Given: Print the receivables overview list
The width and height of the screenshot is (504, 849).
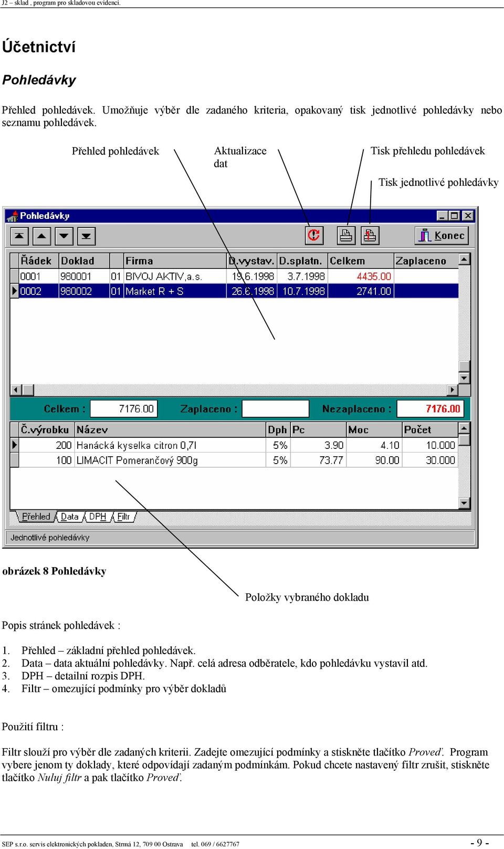Looking at the screenshot, I should coord(346,235).
